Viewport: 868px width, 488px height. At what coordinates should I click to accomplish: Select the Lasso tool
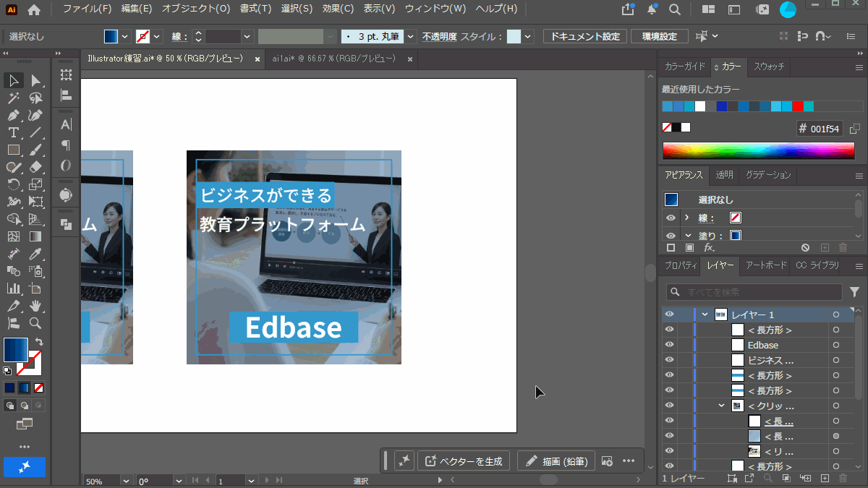pyautogui.click(x=35, y=98)
